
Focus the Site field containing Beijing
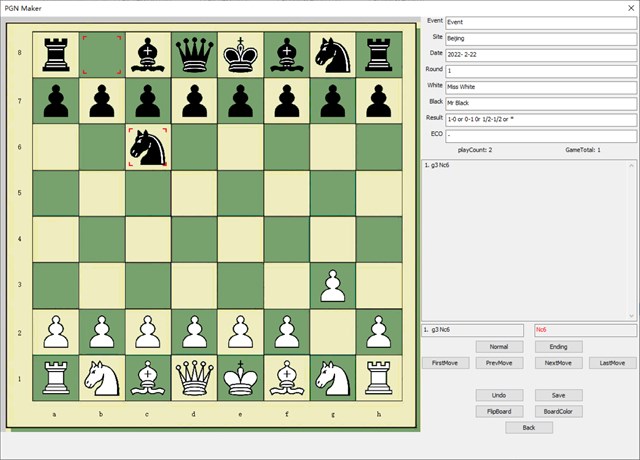(541, 39)
